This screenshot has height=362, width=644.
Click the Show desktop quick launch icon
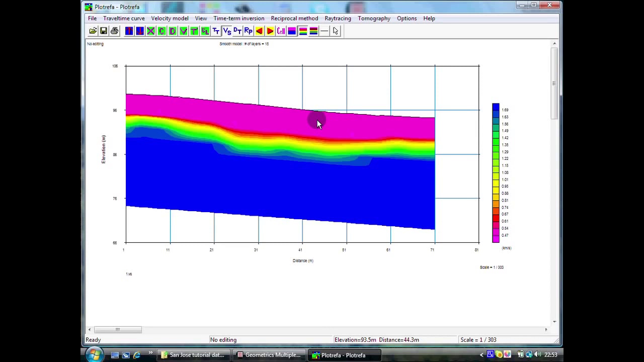click(x=115, y=355)
